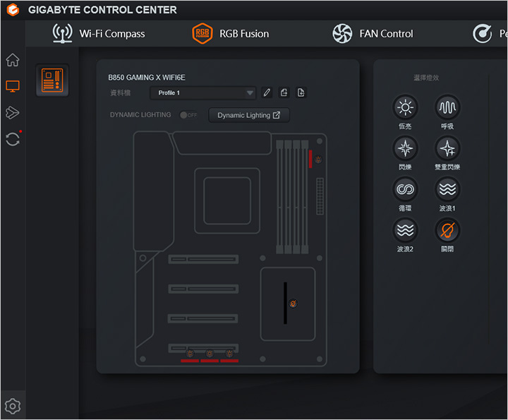Screen dimensions: 508x420
Task: Click the pencil icon to rename the profile
Action: (x=267, y=93)
